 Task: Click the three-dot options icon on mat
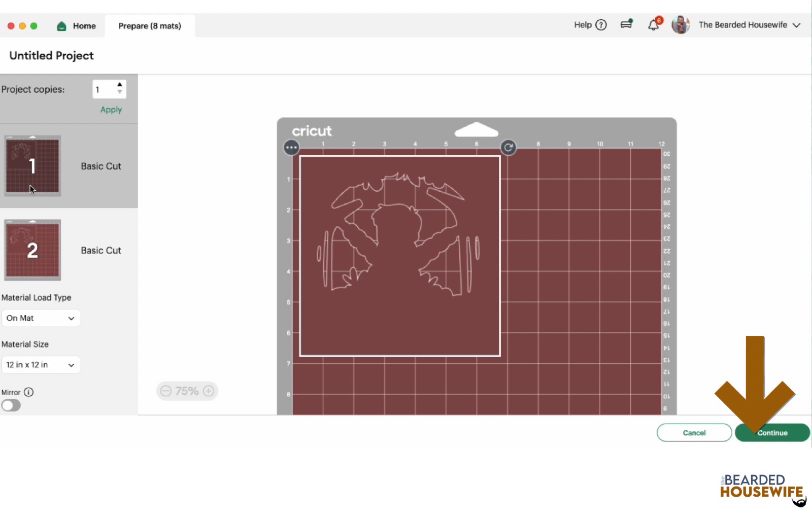coord(291,148)
